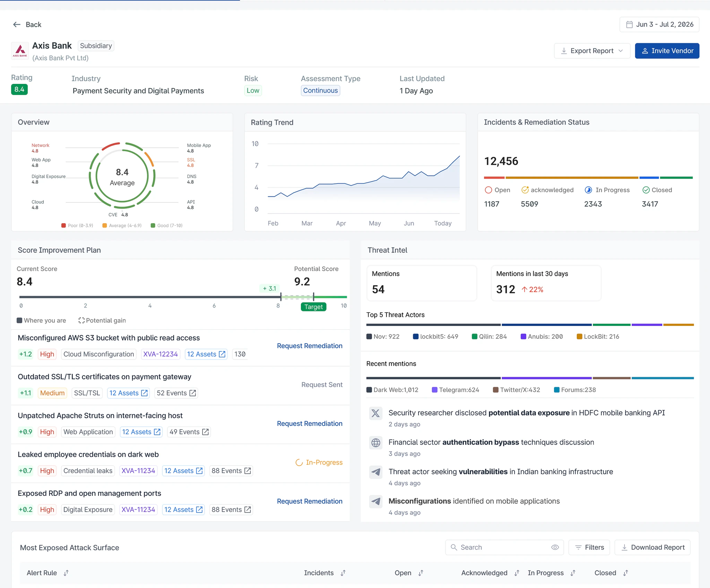The image size is (710, 588).
Task: Click the Low risk badge
Action: [253, 90]
